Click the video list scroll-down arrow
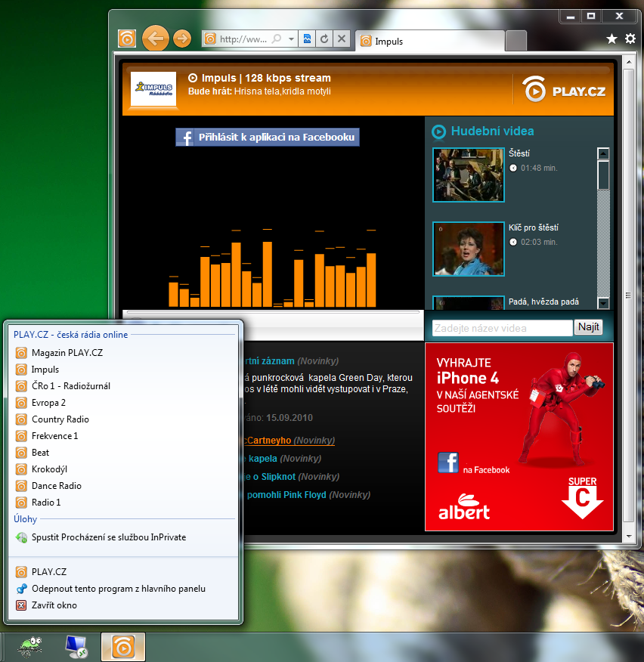This screenshot has width=644, height=662. tap(603, 303)
